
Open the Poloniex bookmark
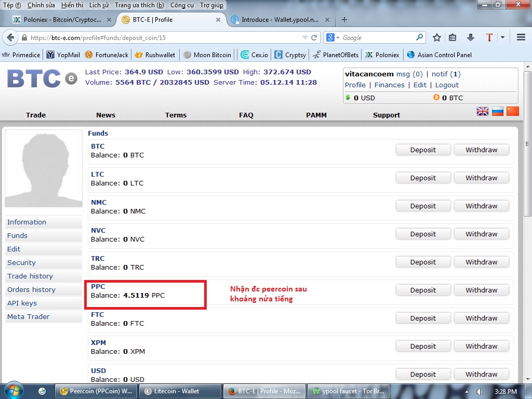tap(382, 55)
